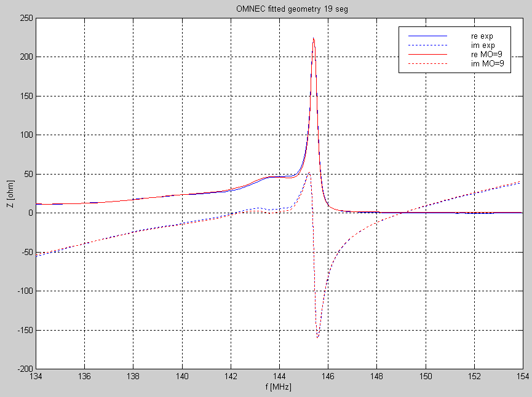Click the y-axis tick label -50
532x397 pixels.
coord(27,252)
